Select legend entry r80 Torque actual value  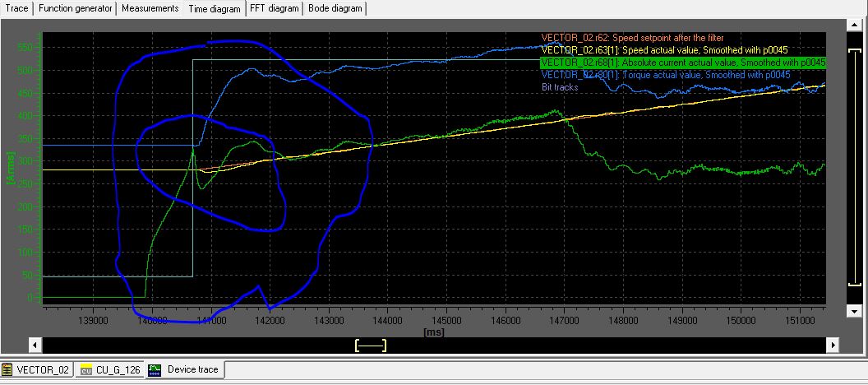tap(666, 75)
